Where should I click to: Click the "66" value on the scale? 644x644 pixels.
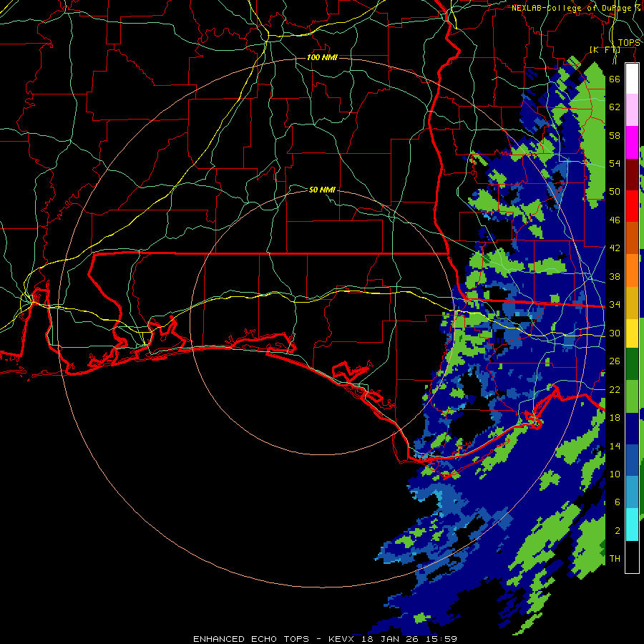615,79
